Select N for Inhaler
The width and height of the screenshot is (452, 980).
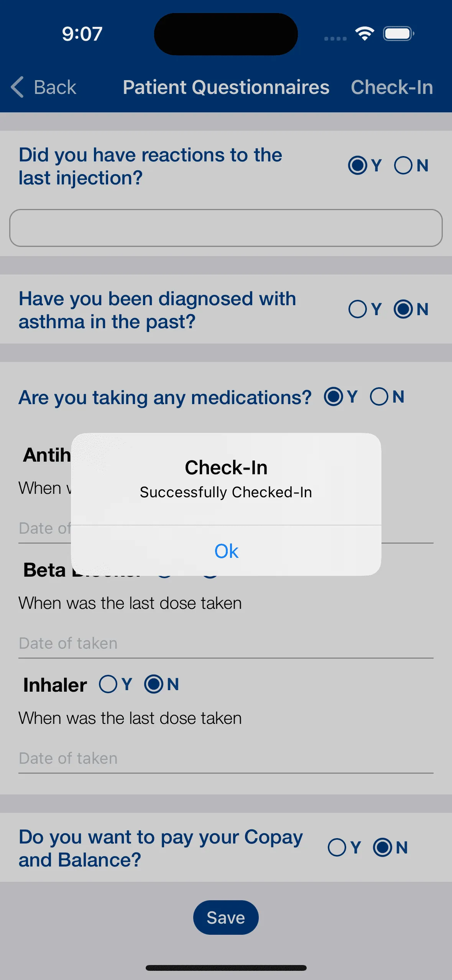[154, 684]
